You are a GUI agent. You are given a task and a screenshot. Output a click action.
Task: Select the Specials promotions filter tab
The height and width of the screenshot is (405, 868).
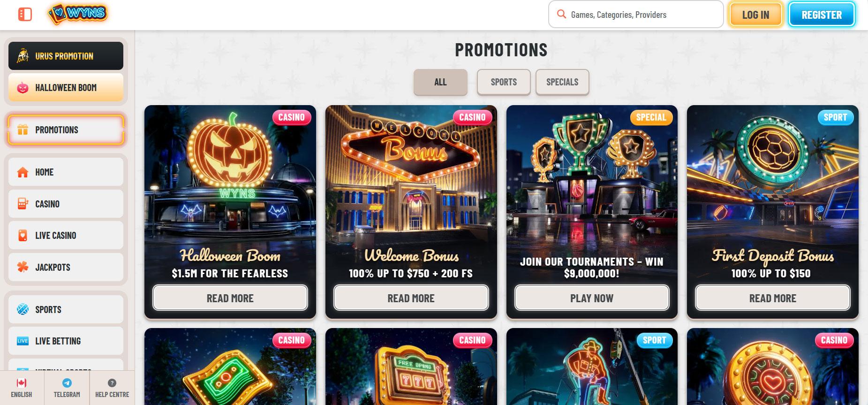click(562, 82)
